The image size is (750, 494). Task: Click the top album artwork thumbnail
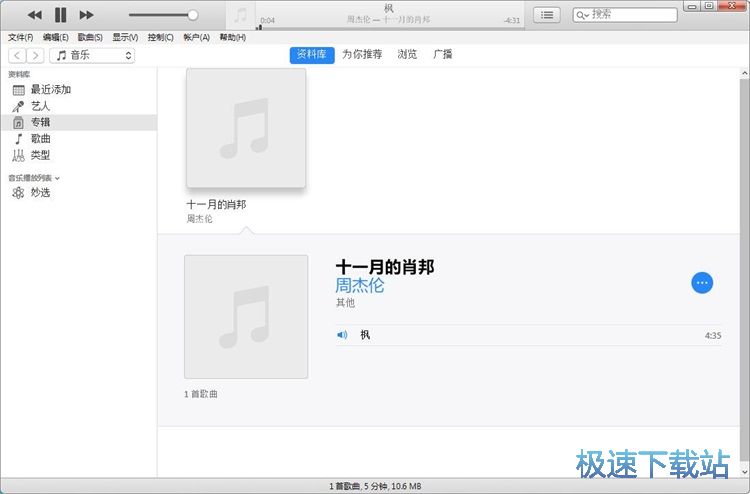[x=246, y=128]
